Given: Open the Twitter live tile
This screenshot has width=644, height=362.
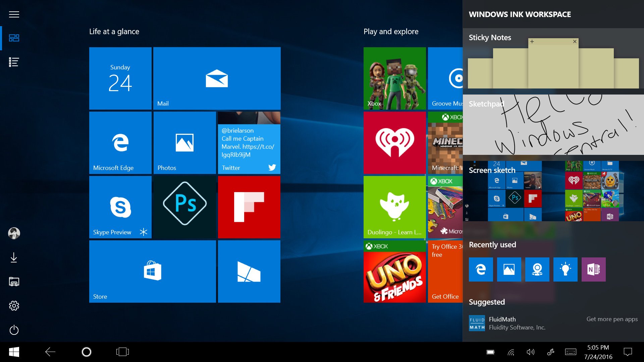Looking at the screenshot, I should (x=249, y=143).
